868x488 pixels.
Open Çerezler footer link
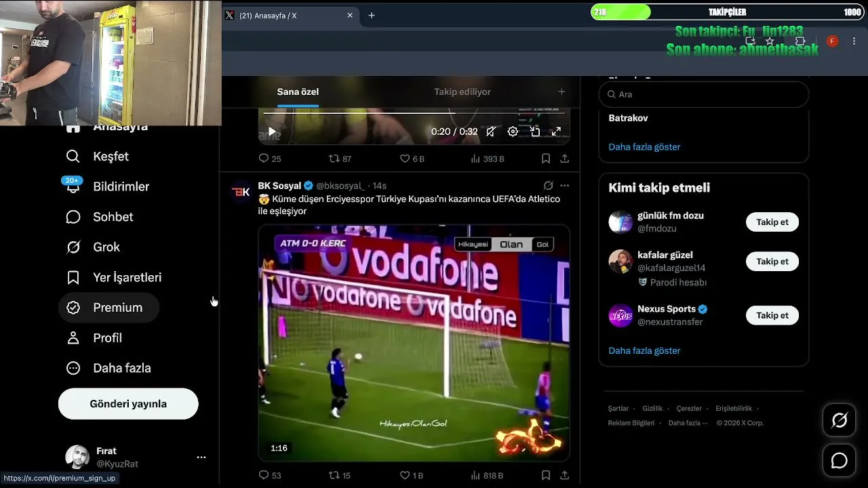(689, 409)
